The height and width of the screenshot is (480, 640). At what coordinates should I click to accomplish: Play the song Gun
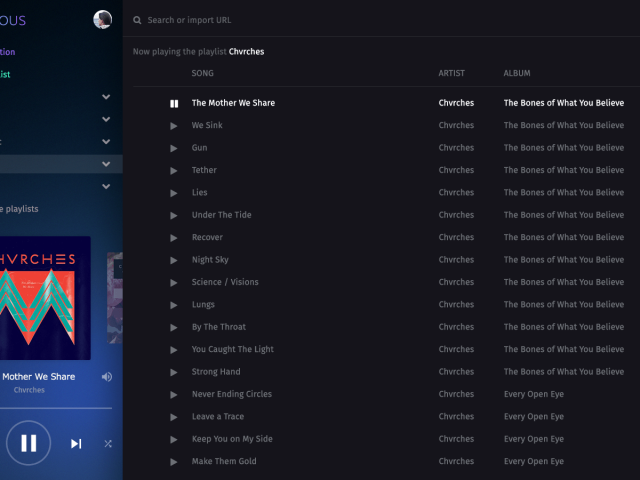tap(174, 149)
